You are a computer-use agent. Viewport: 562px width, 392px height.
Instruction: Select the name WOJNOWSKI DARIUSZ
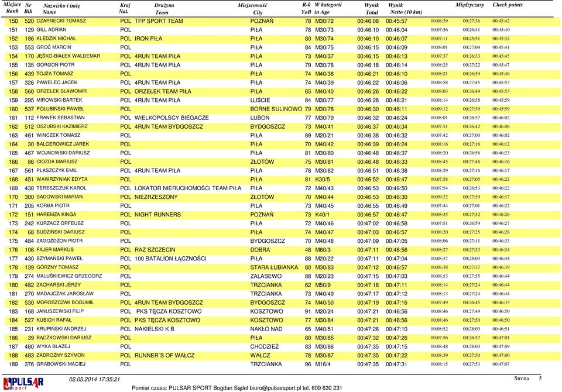[63, 153]
